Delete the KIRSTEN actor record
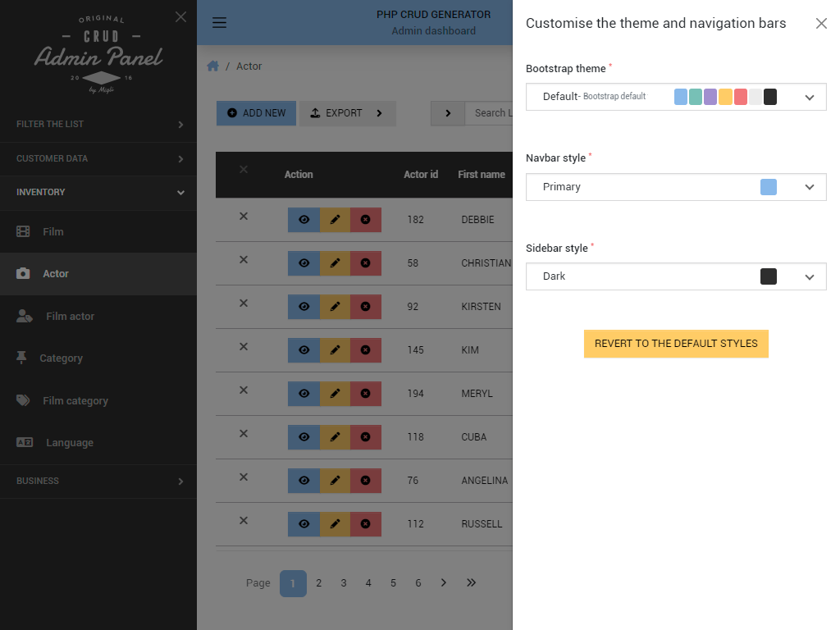The height and width of the screenshot is (630, 840). [366, 307]
